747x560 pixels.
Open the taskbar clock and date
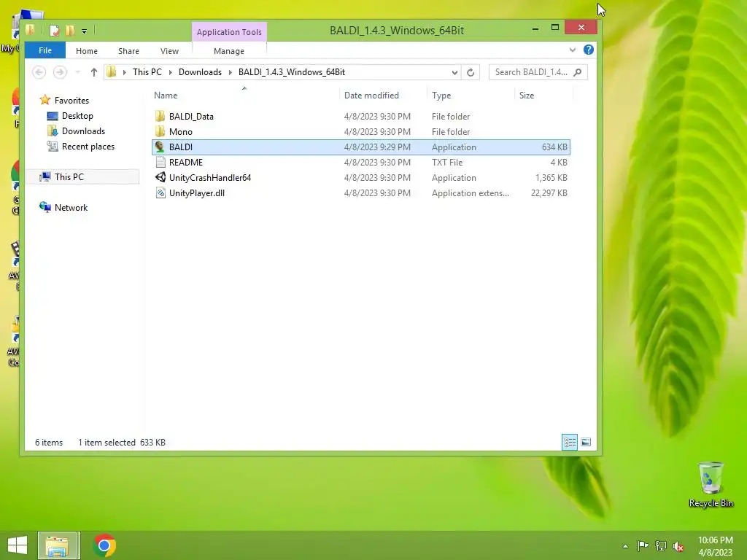coord(715,546)
